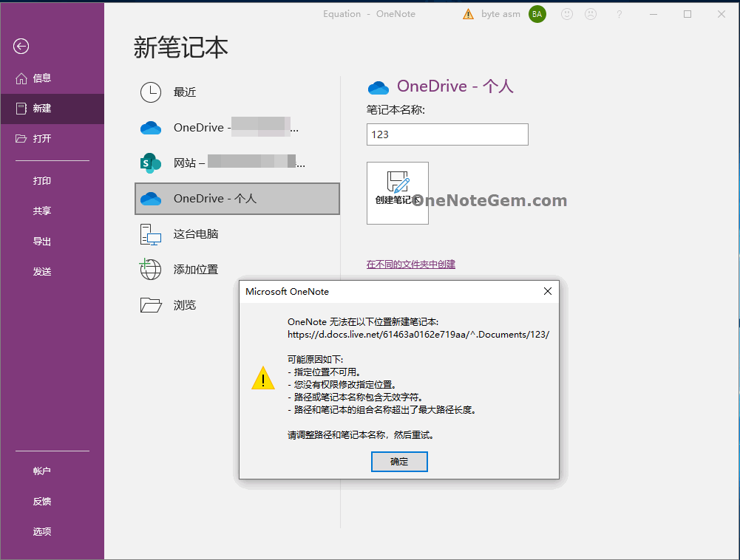Click the byte asm account name
This screenshot has width=740, height=560.
(500, 14)
